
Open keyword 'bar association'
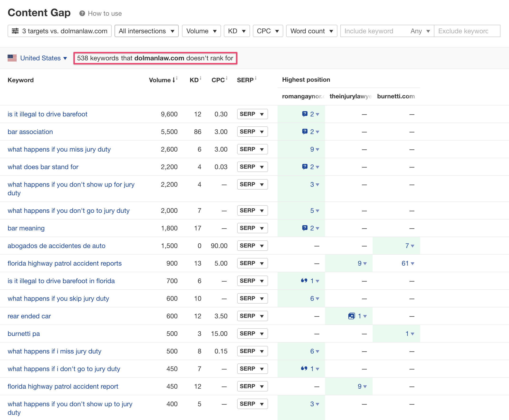pos(30,132)
